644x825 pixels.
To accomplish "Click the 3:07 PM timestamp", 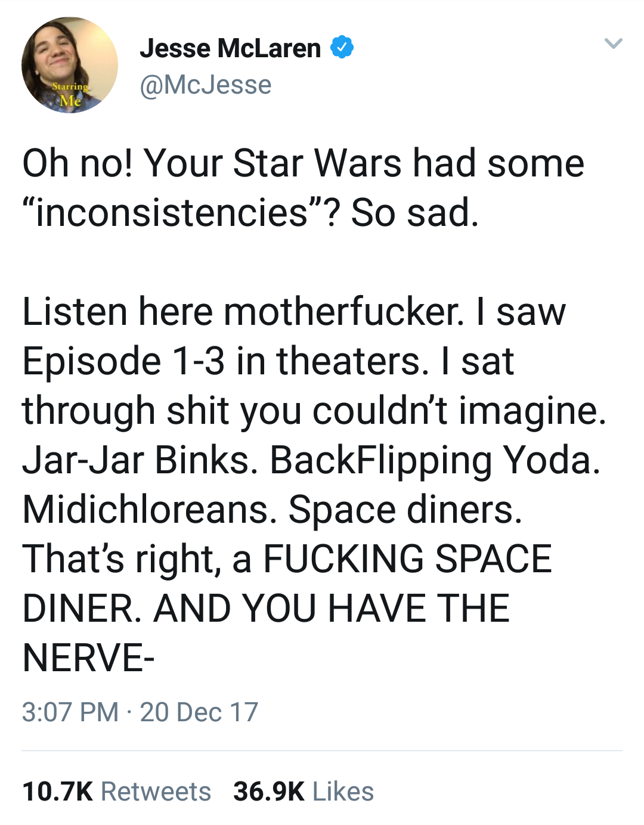I will [x=70, y=712].
